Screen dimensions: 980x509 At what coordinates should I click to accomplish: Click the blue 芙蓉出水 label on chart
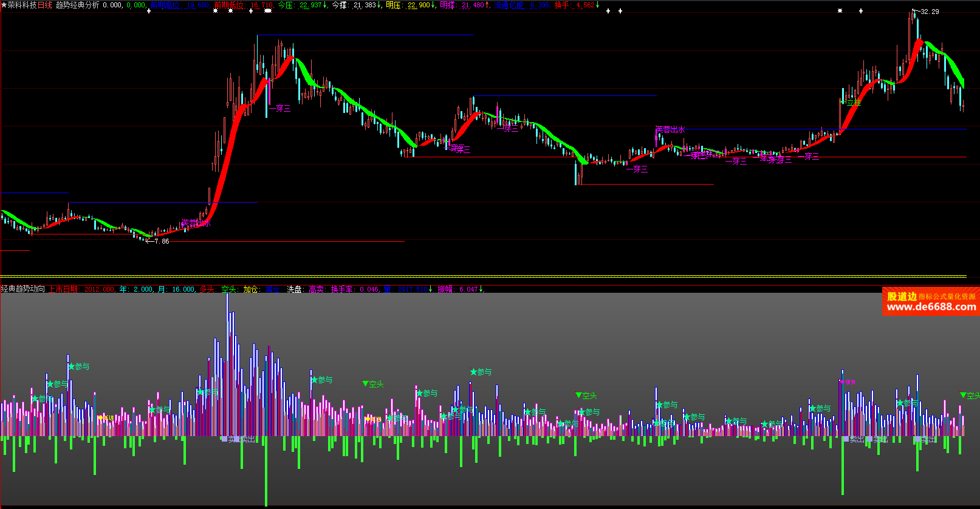pos(670,129)
